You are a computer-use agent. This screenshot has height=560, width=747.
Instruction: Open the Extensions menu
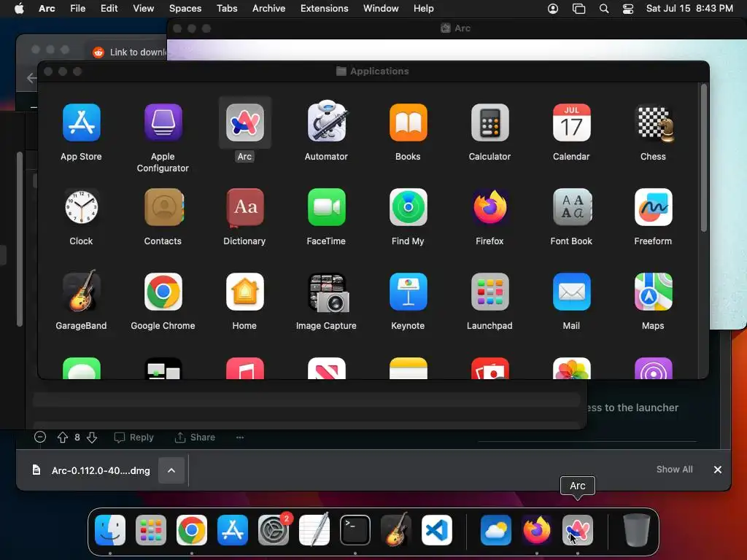click(x=324, y=9)
